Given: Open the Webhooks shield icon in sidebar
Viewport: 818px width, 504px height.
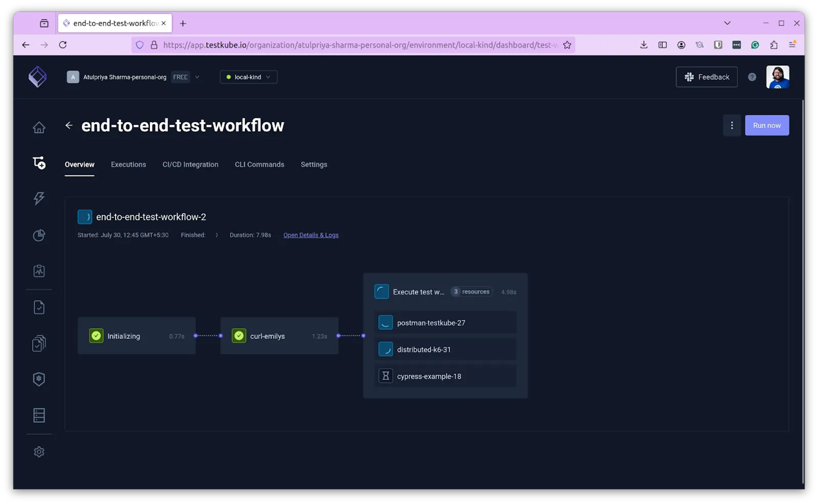Looking at the screenshot, I should click(39, 379).
